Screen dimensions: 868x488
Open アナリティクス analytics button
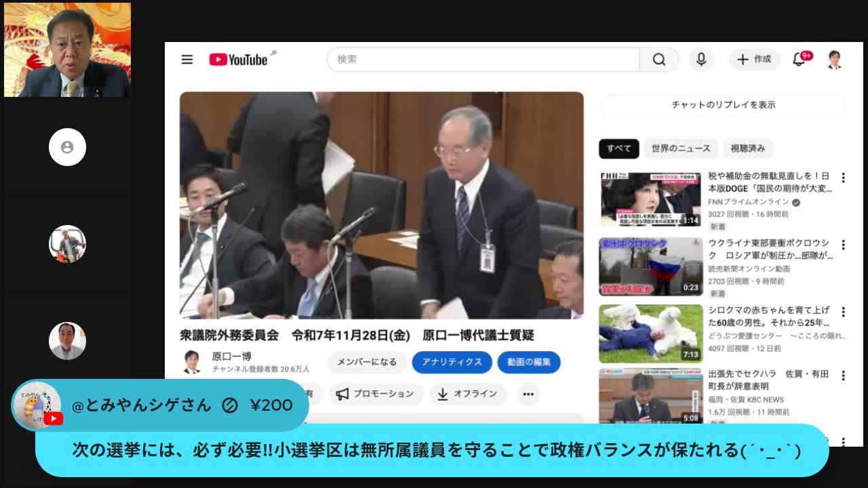tap(452, 362)
